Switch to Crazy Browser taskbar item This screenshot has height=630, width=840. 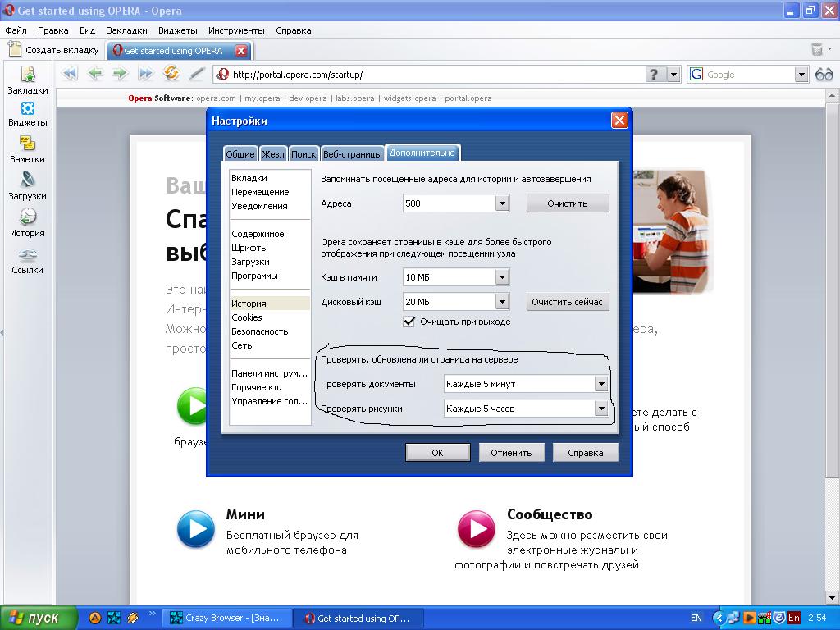coord(226,618)
